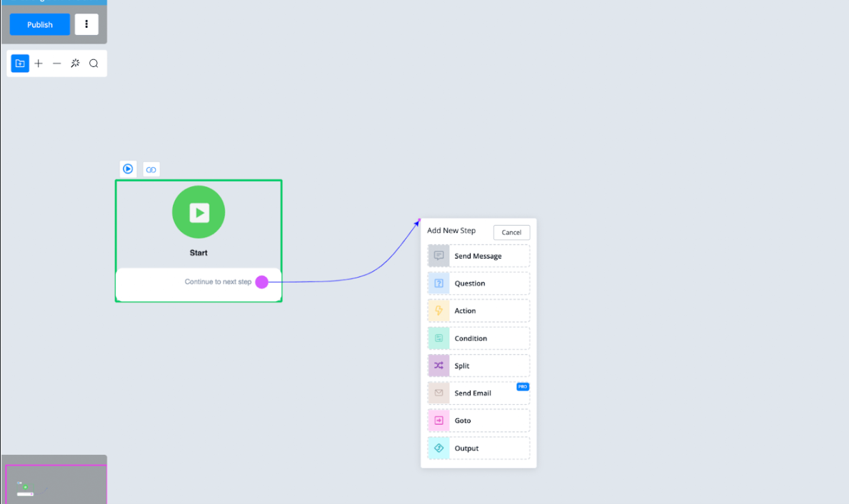Click the play preview icon above Start
Screen dimensions: 849x504
[128, 169]
